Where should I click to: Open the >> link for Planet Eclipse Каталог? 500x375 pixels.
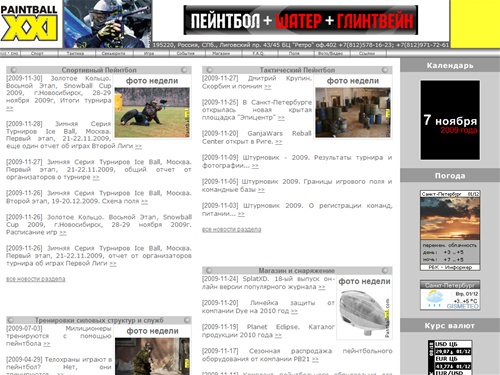[278, 335]
